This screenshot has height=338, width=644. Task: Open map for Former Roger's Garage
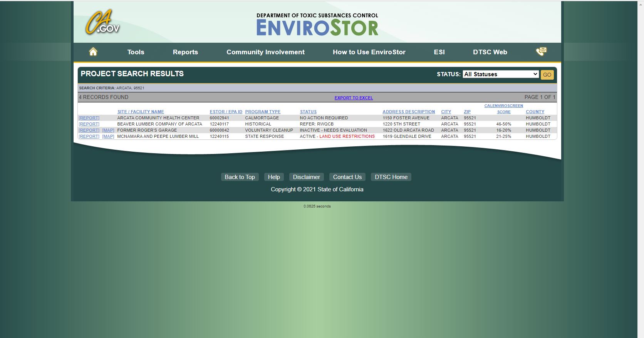pyautogui.click(x=108, y=131)
